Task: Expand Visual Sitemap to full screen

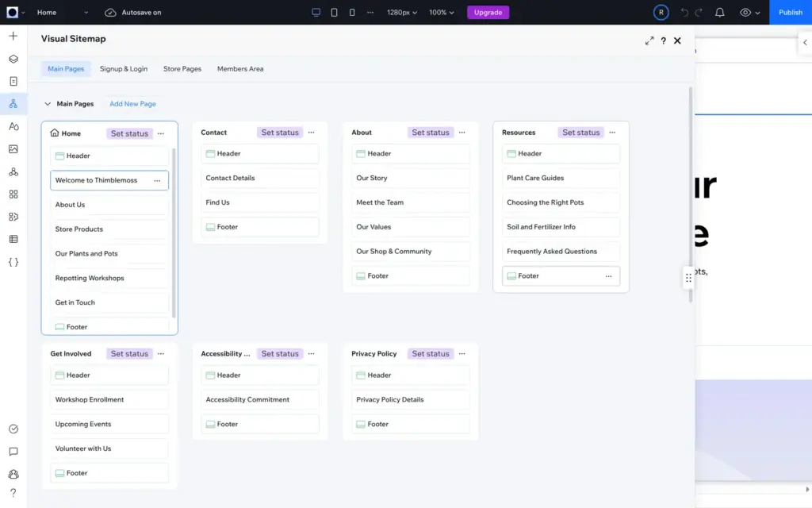Action: (x=649, y=40)
